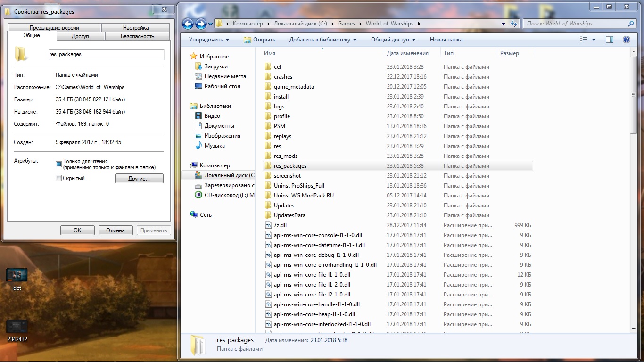Click the Games breadcrumb segment
The width and height of the screenshot is (644, 362).
click(x=347, y=24)
